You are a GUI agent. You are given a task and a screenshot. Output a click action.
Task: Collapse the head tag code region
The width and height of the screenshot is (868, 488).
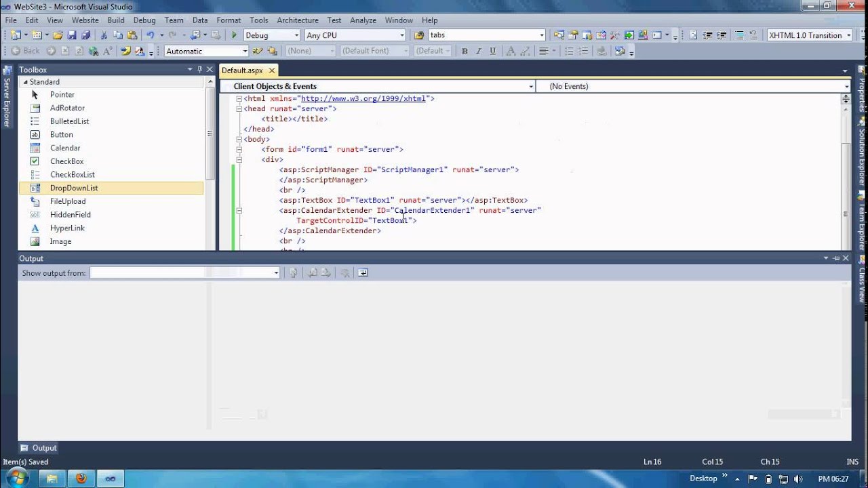239,108
